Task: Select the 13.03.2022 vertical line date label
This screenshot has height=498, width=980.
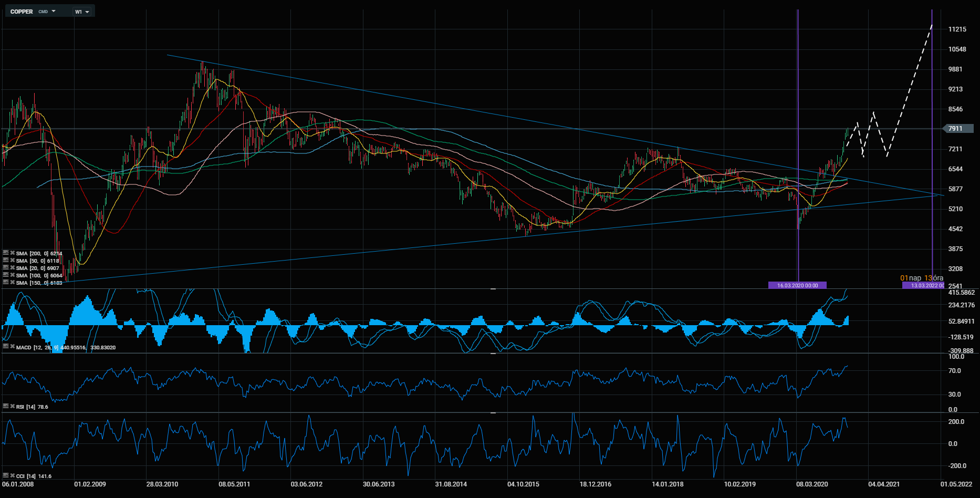Action: coord(923,285)
